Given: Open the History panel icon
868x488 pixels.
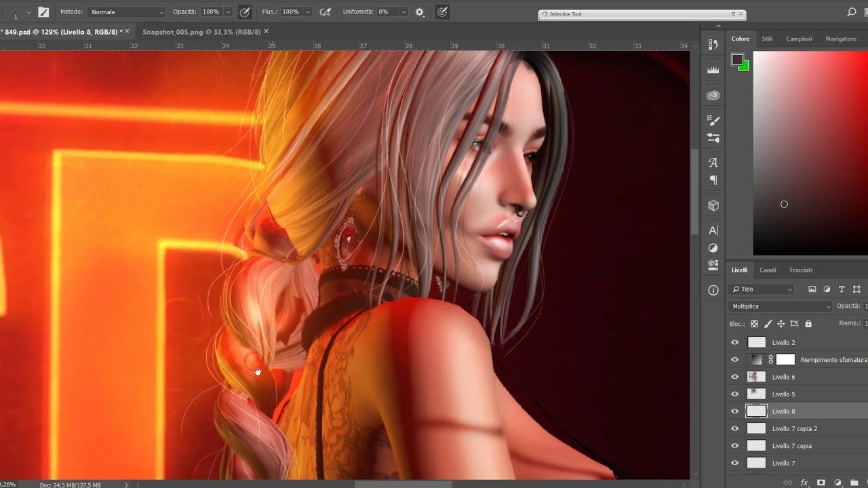Looking at the screenshot, I should (x=713, y=44).
